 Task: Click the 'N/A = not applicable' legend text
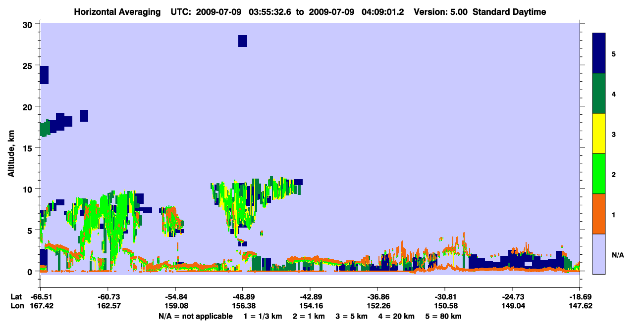(195, 316)
